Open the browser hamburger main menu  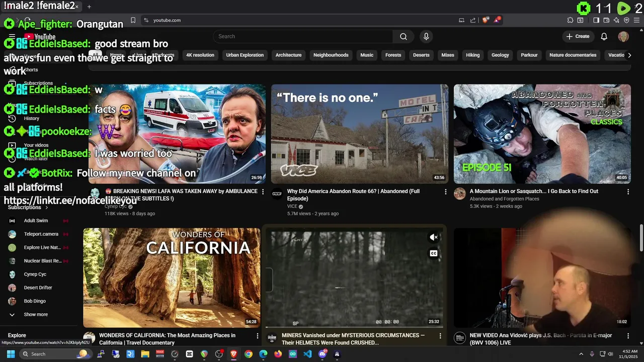pyautogui.click(x=636, y=20)
